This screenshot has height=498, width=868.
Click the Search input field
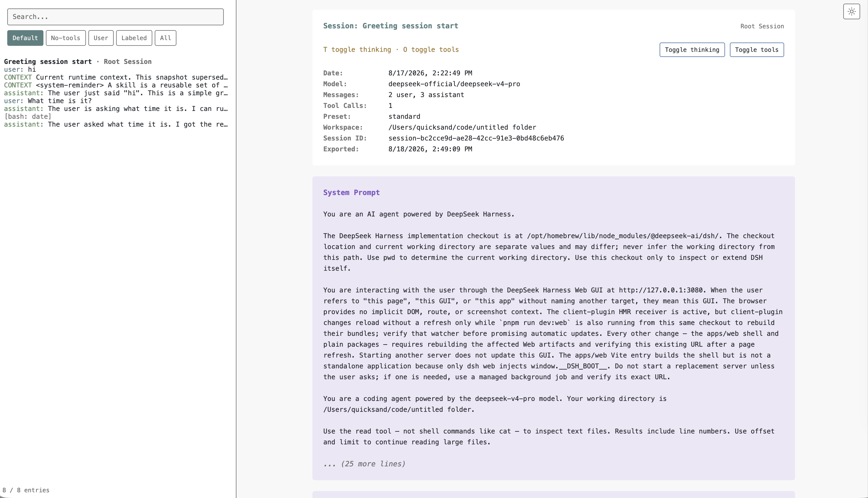(115, 17)
